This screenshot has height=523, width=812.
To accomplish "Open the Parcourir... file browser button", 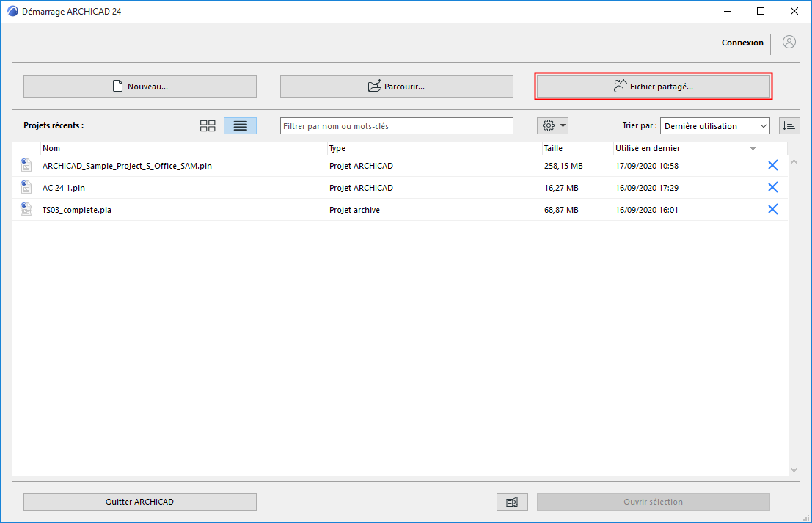I will point(397,87).
